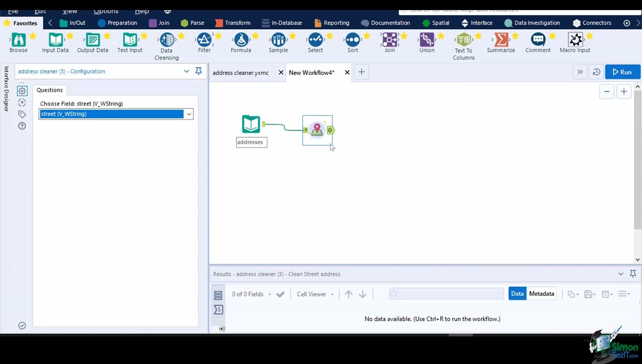The width and height of the screenshot is (642, 364).
Task: Open the Interface tool category
Action: (477, 23)
